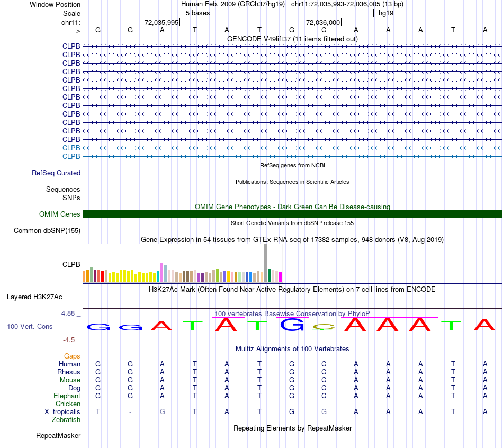The height and width of the screenshot is (448, 503).
Task: Click the 4.88 upper conservation scale value
Action: click(x=68, y=313)
